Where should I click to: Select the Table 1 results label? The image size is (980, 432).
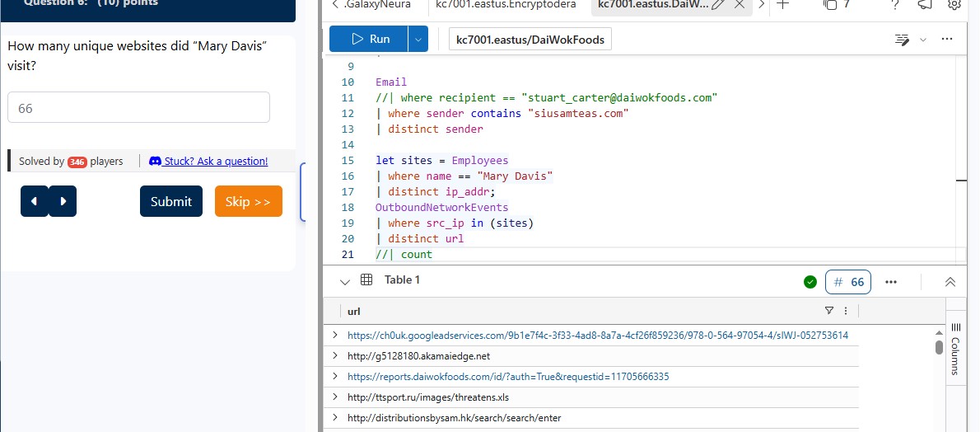point(402,279)
